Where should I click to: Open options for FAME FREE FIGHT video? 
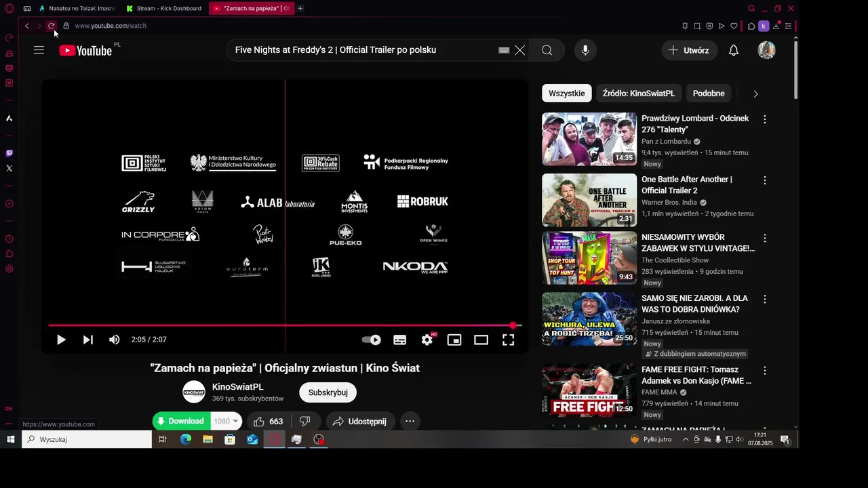pyautogui.click(x=765, y=371)
